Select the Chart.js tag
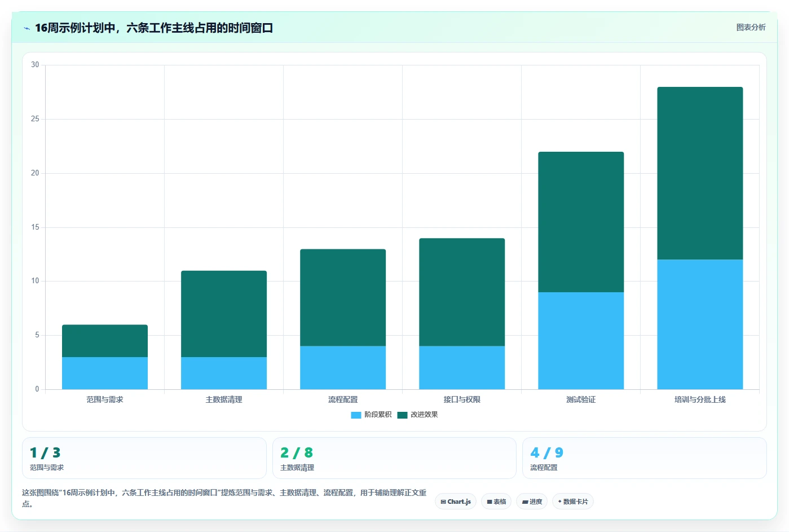The width and height of the screenshot is (789, 532). pyautogui.click(x=456, y=502)
